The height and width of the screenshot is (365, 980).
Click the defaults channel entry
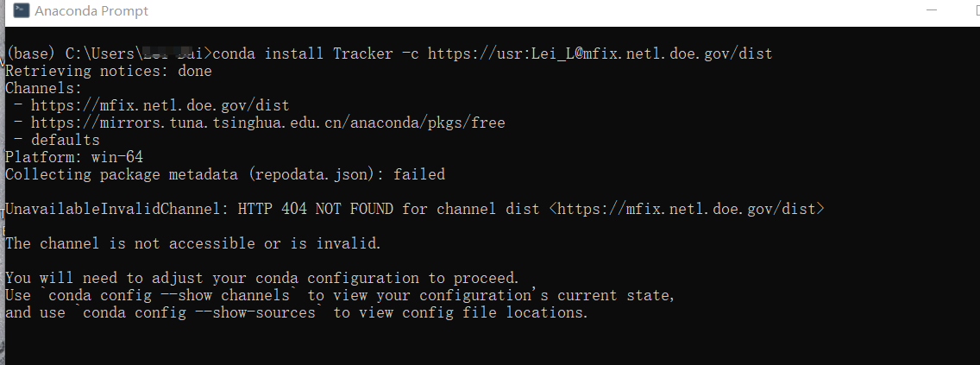(x=66, y=140)
